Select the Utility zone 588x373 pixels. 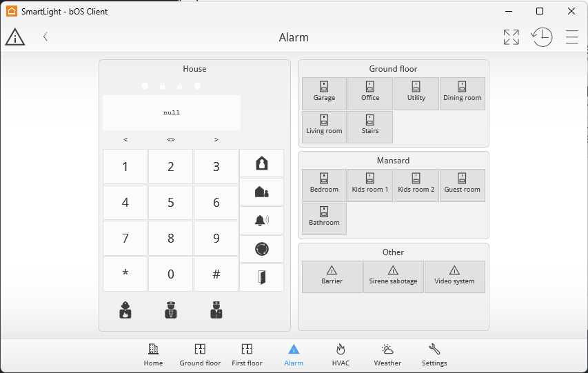point(416,94)
